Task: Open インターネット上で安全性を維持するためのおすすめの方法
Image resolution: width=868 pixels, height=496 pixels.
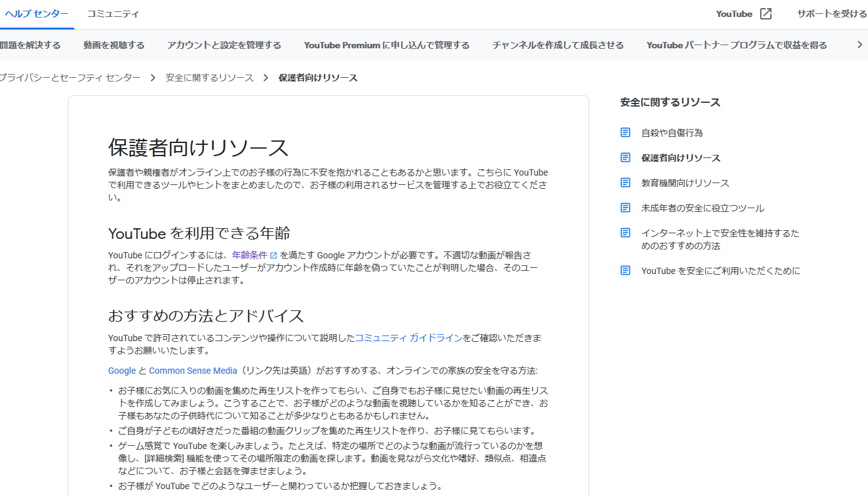Action: tap(720, 240)
